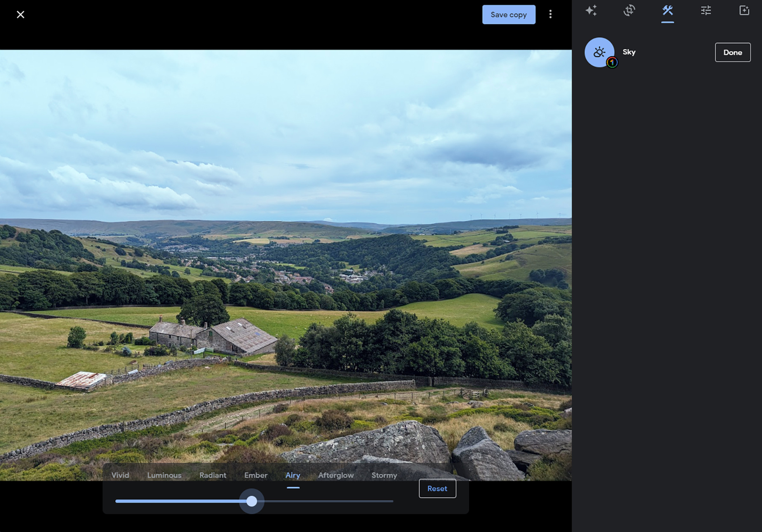Choose the Radiant sky preset

click(x=213, y=475)
